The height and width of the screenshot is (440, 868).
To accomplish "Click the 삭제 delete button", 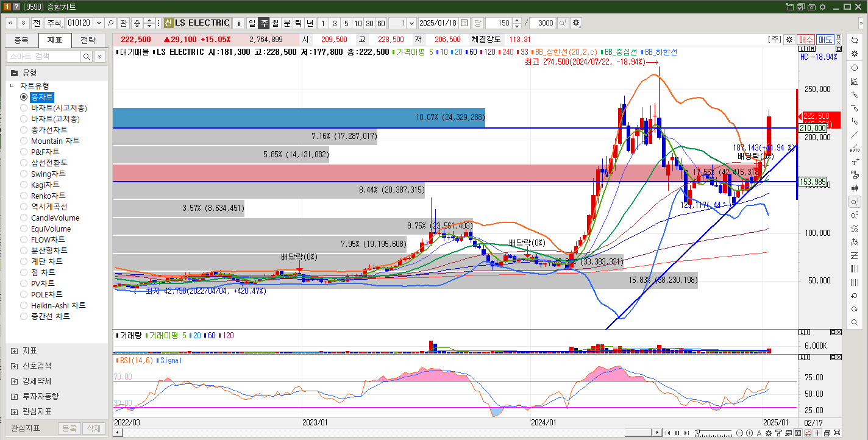I will coord(93,428).
